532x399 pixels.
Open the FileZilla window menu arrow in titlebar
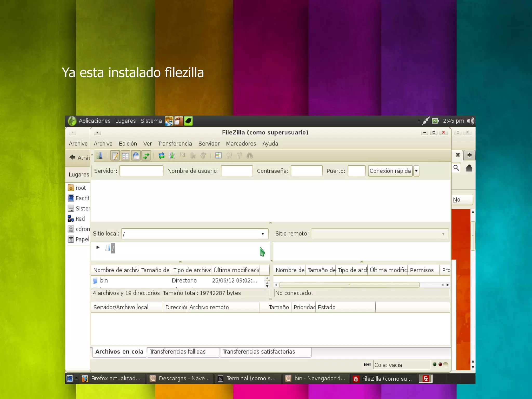click(x=97, y=133)
